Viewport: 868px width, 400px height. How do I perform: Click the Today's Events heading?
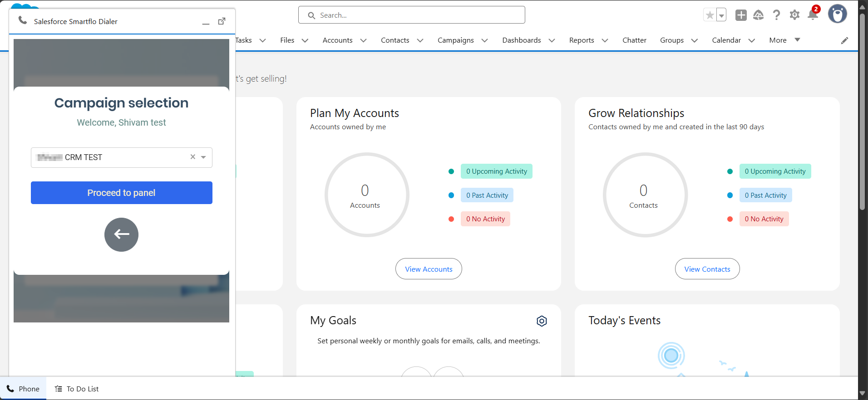click(624, 320)
